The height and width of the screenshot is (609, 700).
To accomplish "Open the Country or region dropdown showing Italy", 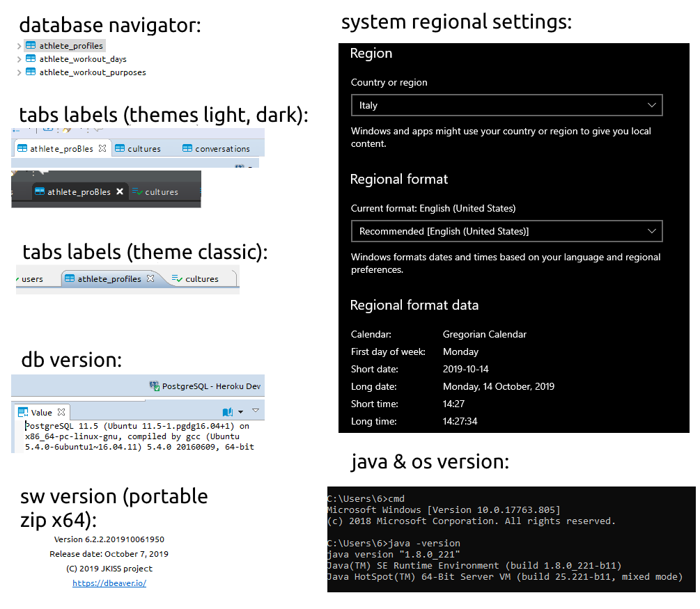I will tap(506, 105).
